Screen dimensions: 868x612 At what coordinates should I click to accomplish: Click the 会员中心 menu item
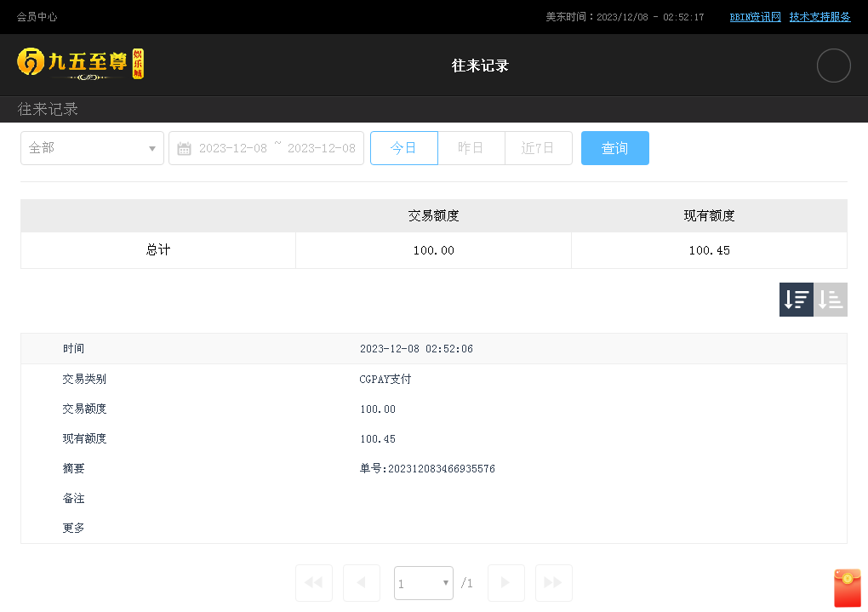pyautogui.click(x=37, y=17)
